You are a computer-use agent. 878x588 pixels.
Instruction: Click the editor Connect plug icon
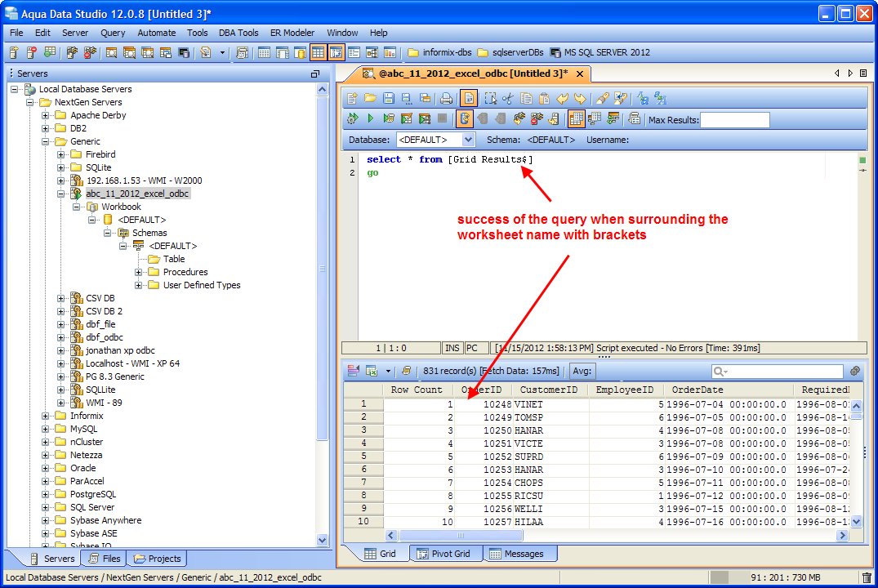coord(519,118)
